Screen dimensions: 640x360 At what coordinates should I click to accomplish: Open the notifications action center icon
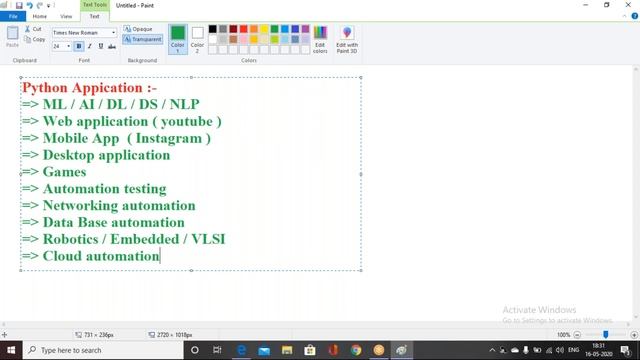[x=625, y=350]
